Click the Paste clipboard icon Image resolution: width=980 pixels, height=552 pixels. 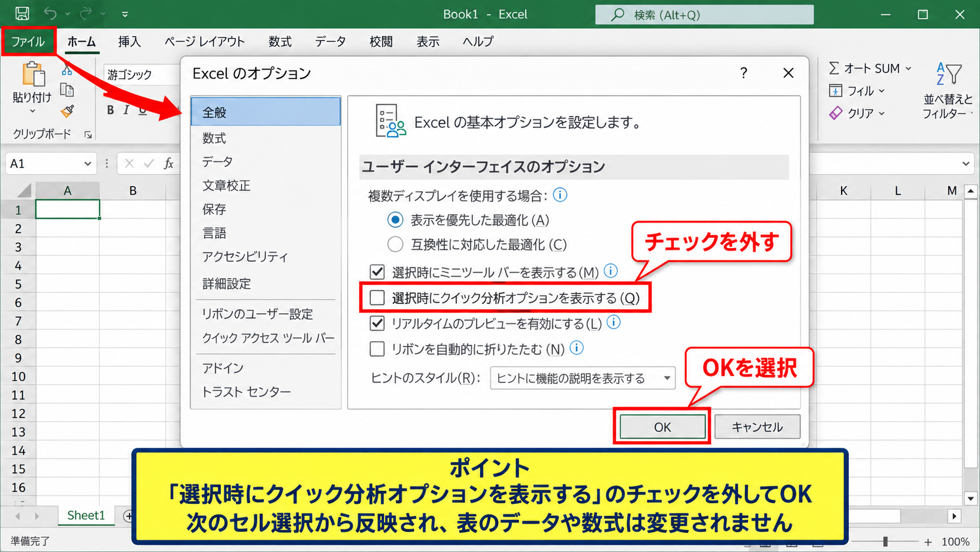point(33,74)
